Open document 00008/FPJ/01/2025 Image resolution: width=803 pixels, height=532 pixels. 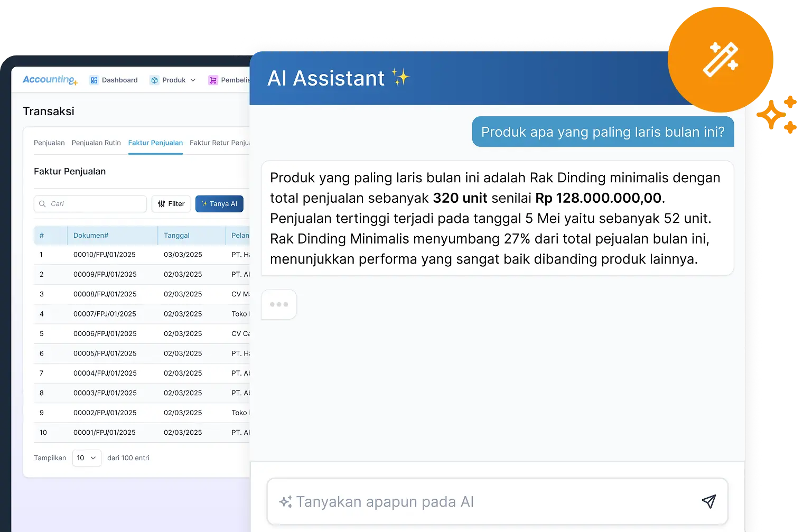point(105,294)
